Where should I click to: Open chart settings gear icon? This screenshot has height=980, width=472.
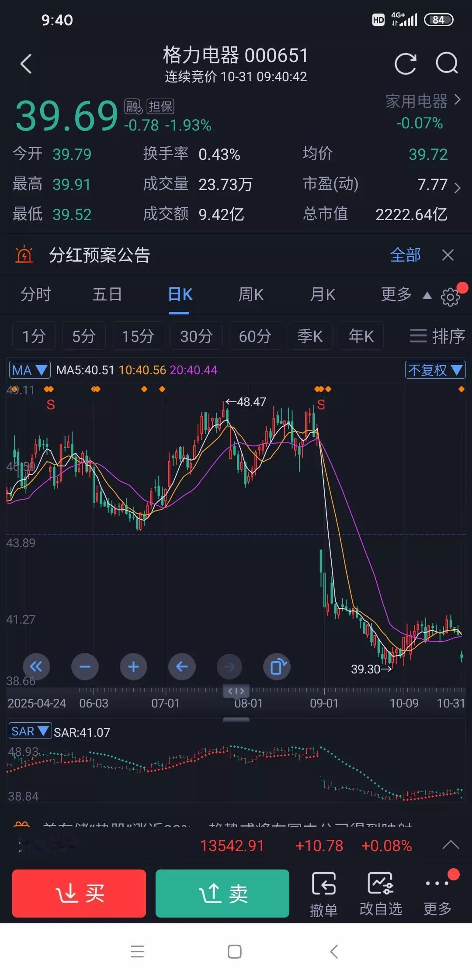pos(451,297)
